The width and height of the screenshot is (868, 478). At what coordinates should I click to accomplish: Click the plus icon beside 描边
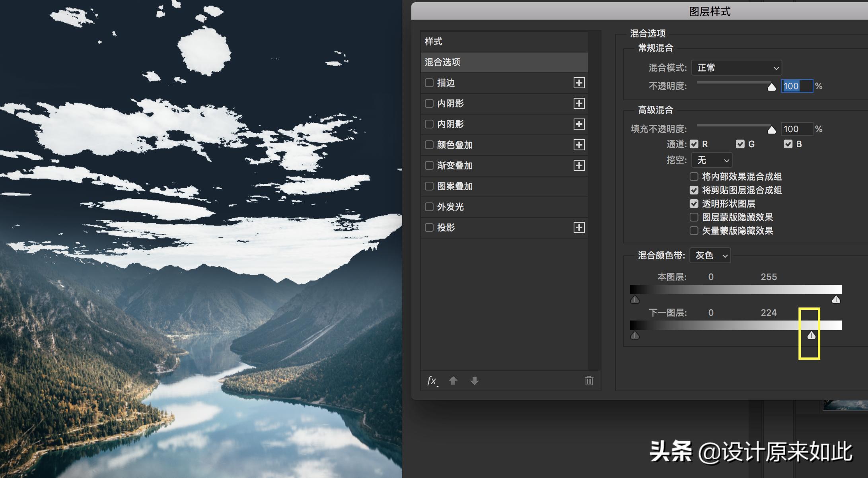[x=579, y=83]
